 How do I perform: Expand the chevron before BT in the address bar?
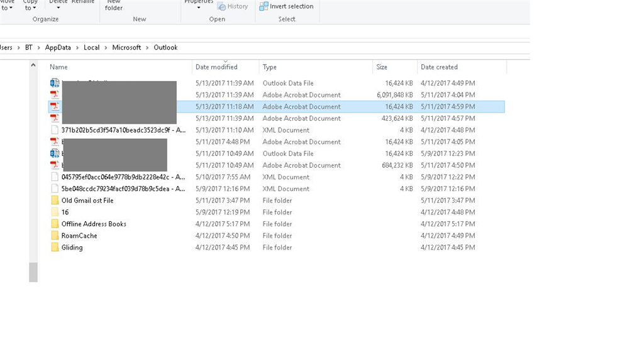[18, 48]
